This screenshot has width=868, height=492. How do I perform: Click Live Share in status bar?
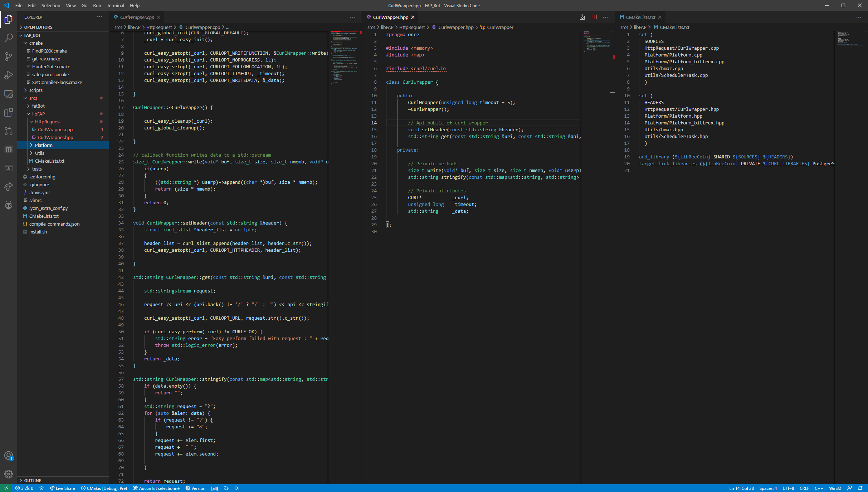coord(63,488)
